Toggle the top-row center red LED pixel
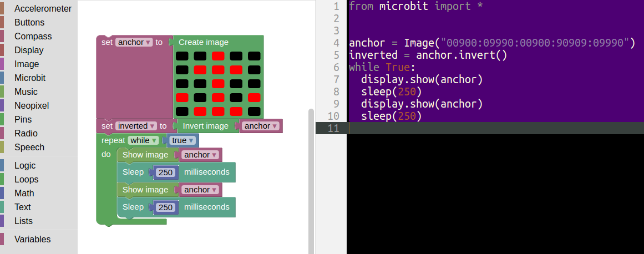The height and width of the screenshot is (254, 644). (218, 56)
